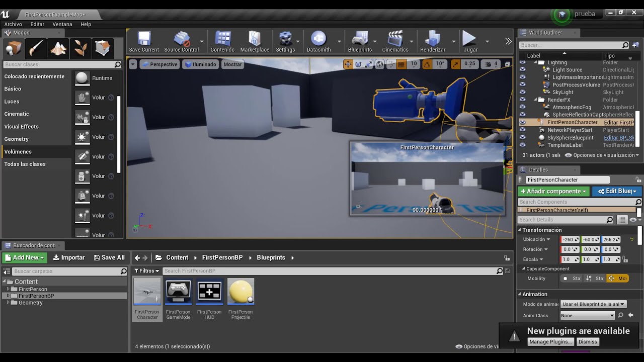Open animation mode dropdown Usar el Blueprint

(x=593, y=304)
